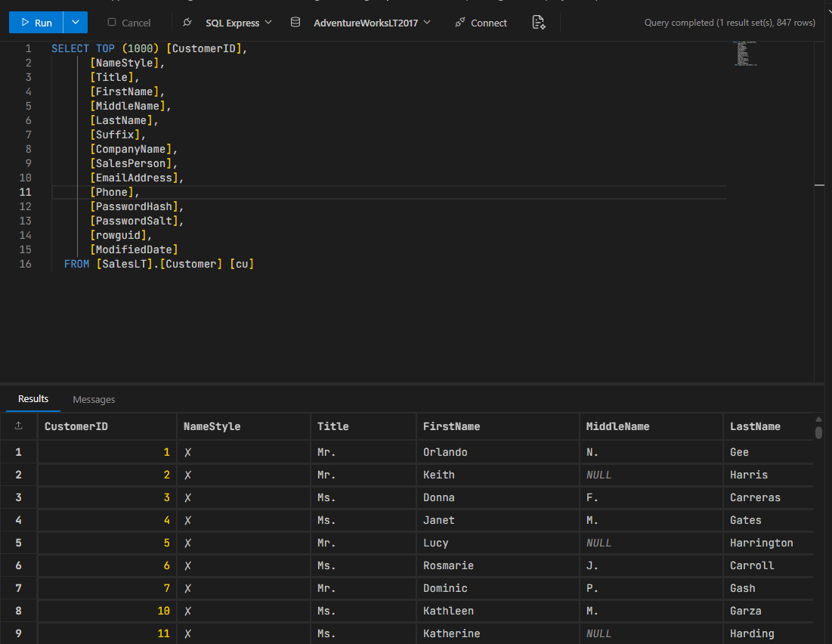Click the Dominic first name cell

pos(498,588)
